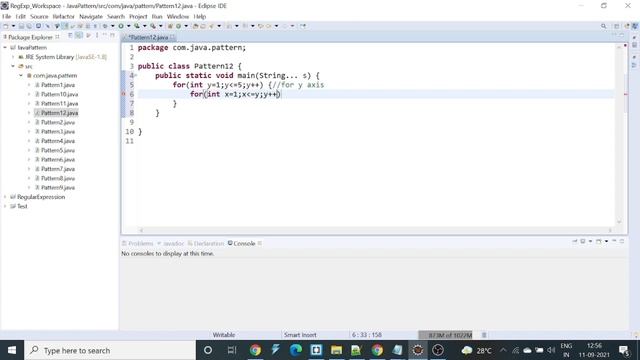
Task: Expand the JRE System Library node
Action: pos(13,57)
